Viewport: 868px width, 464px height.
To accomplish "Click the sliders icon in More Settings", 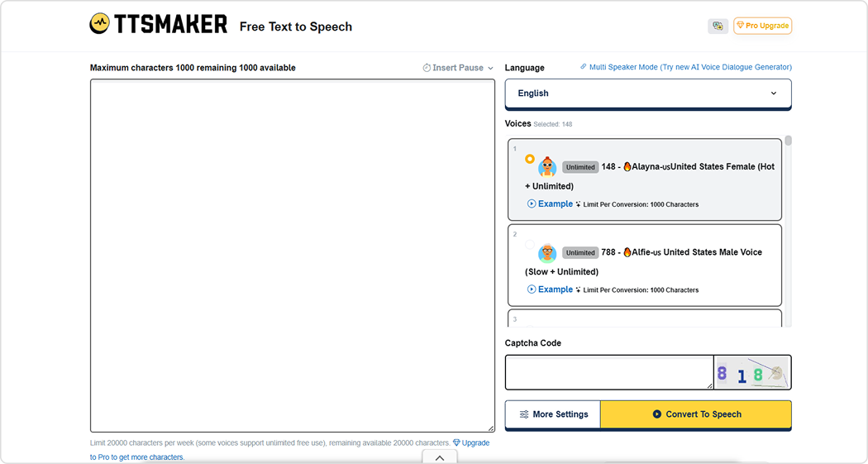I will (524, 414).
